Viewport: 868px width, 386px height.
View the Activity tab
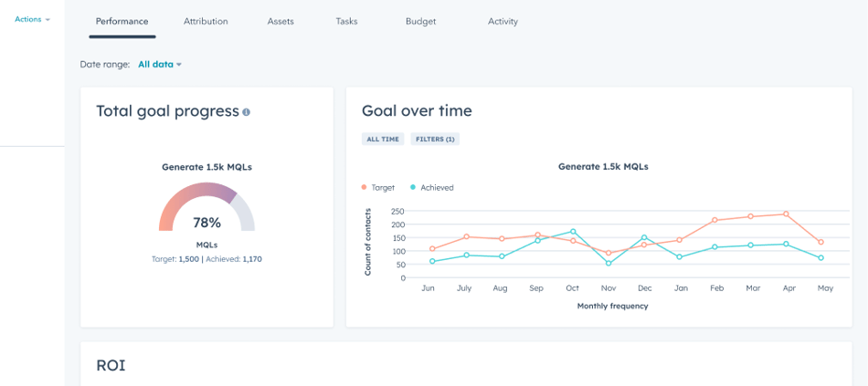[x=503, y=21]
